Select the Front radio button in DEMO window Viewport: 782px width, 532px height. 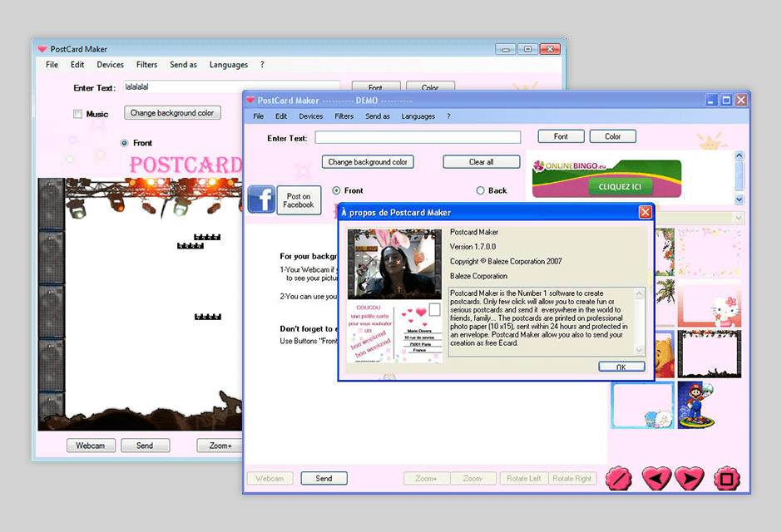[337, 190]
